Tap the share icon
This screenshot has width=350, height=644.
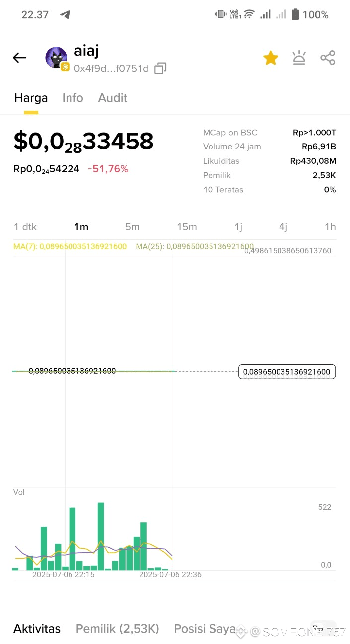coord(328,58)
